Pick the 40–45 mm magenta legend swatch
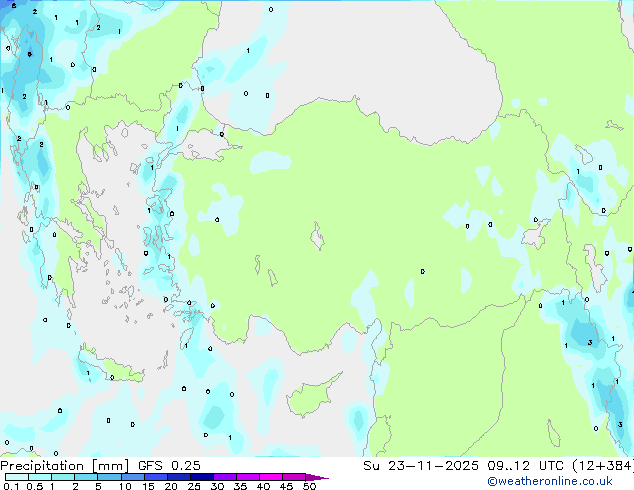Image resolution: width=634 pixels, height=490 pixels. click(x=271, y=477)
